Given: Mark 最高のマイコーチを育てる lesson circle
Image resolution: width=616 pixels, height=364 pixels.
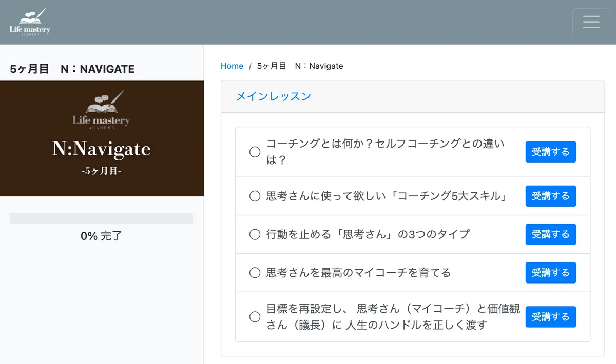Looking at the screenshot, I should pos(255,273).
